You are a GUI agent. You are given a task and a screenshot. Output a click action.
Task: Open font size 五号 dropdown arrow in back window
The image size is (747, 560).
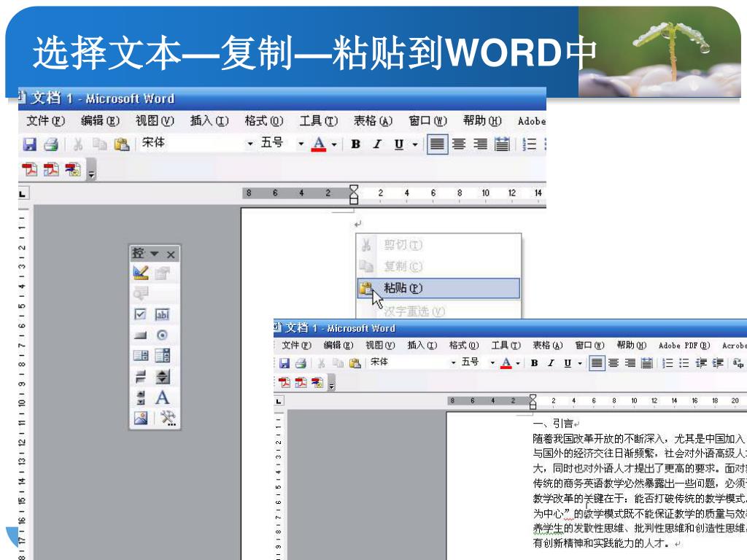tap(301, 144)
